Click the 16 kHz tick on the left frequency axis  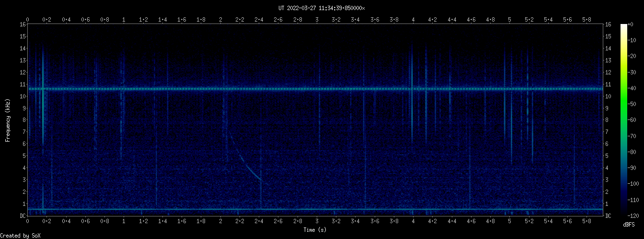click(23, 24)
